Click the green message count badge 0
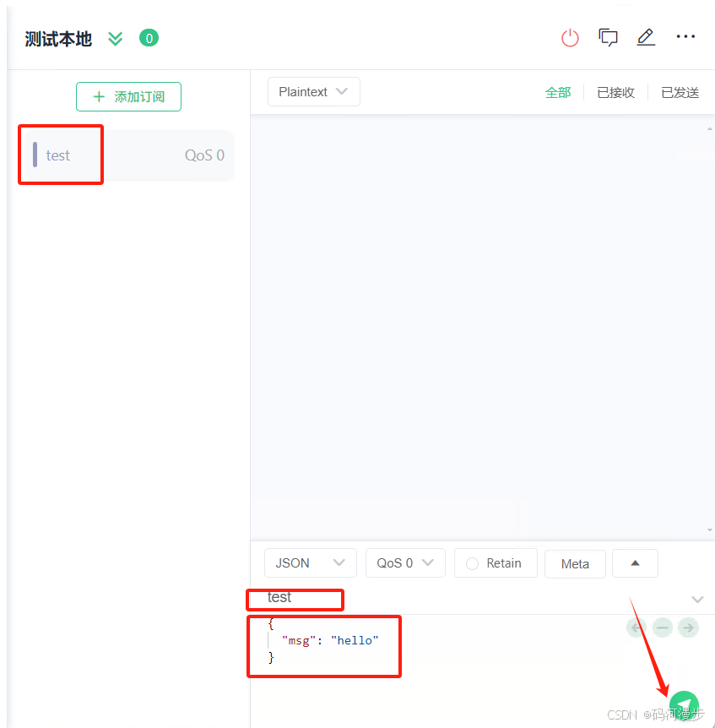Image resolution: width=715 pixels, height=728 pixels. (149, 38)
